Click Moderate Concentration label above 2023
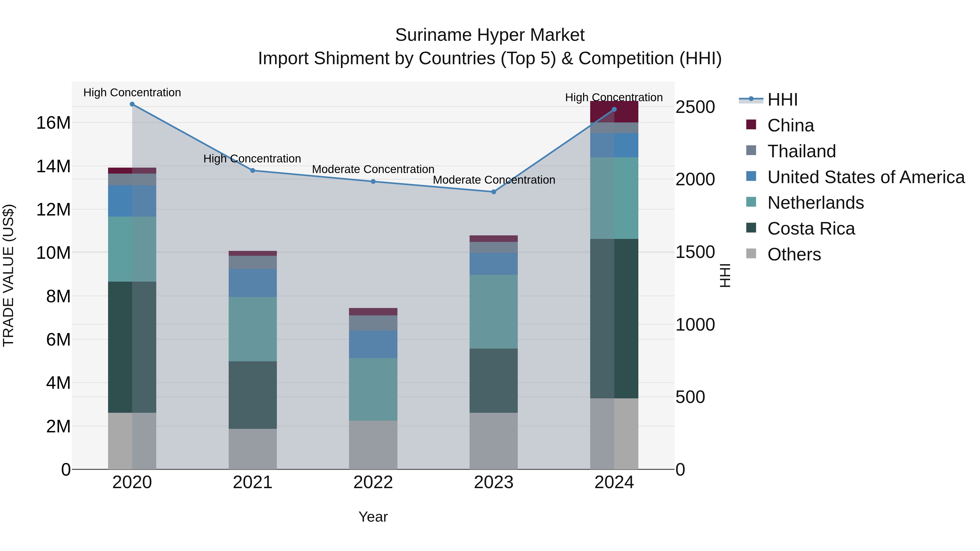 coord(494,180)
